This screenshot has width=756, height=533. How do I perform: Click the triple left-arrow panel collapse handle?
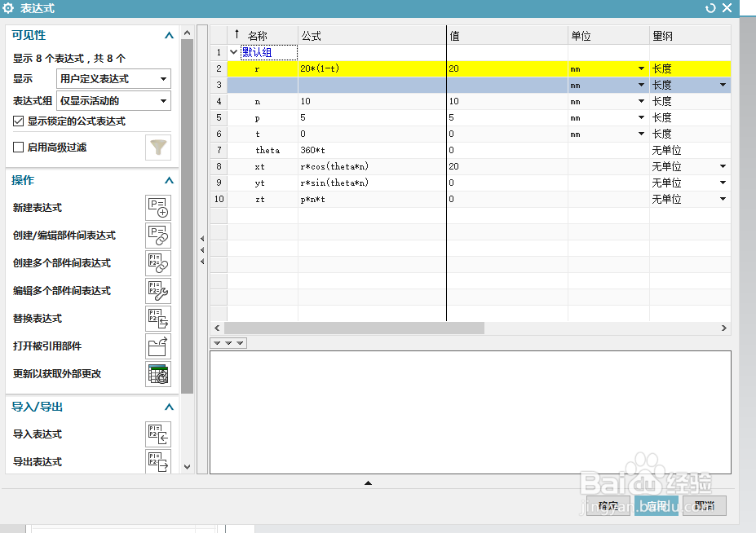tap(202, 250)
